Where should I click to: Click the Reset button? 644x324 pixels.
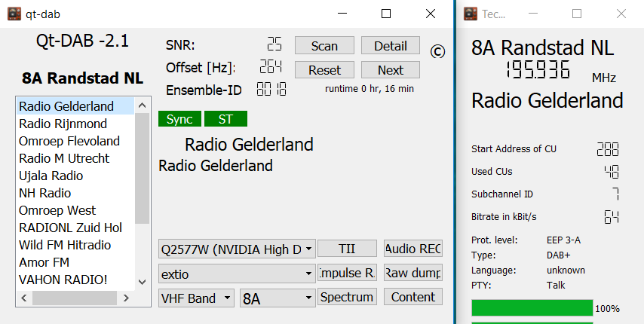pos(324,70)
